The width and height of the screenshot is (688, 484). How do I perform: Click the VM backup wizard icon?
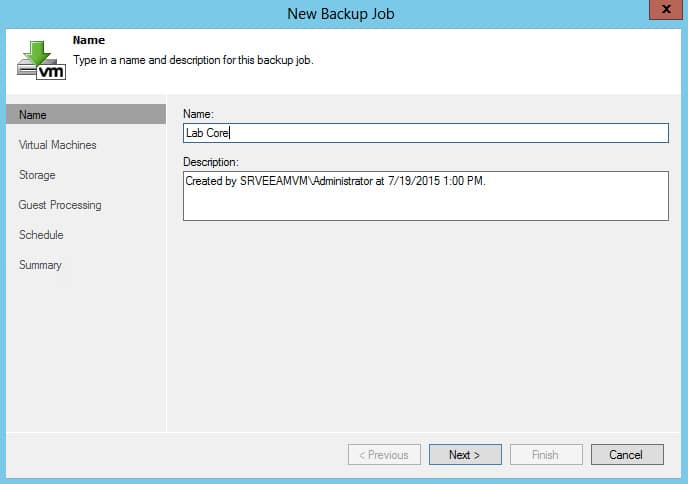[41, 61]
